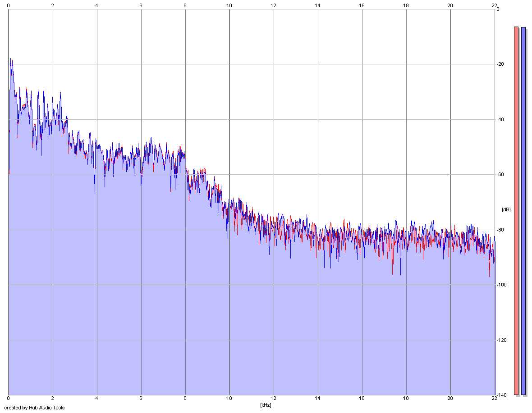Select the -100 dB tick label
The height and width of the screenshot is (413, 532).
tap(501, 285)
